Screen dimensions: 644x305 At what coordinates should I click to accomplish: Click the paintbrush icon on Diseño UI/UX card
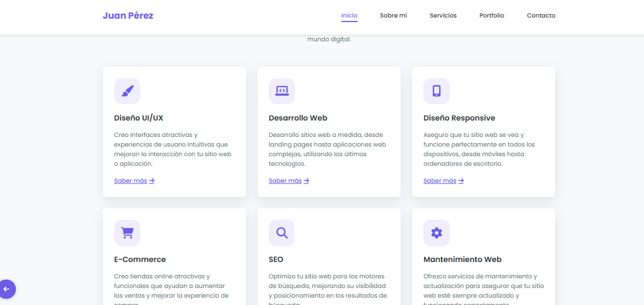coord(127,91)
